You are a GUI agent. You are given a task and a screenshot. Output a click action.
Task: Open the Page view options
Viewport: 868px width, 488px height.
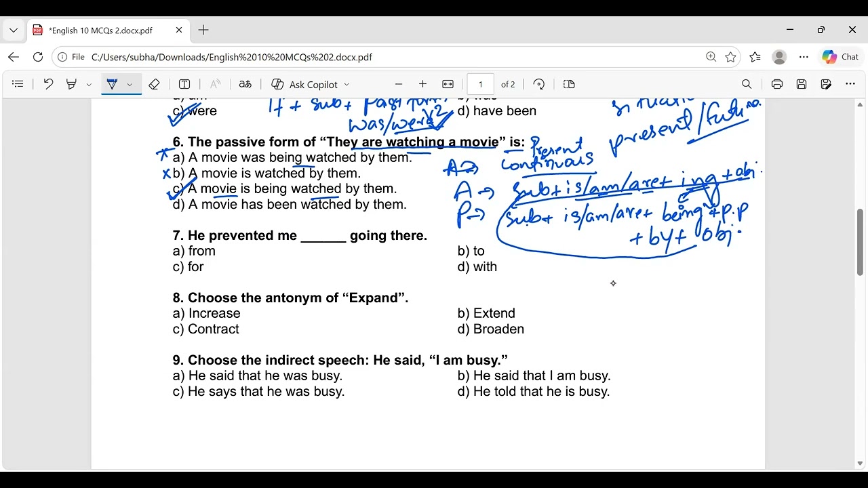[x=569, y=84]
